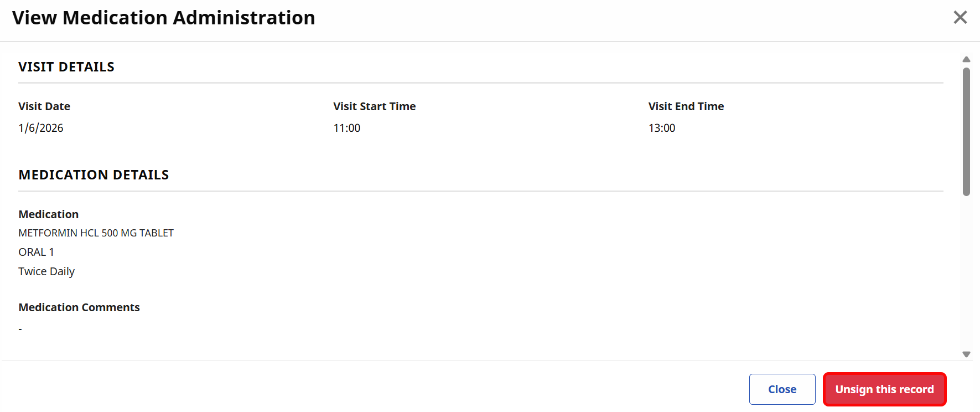
Task: Click the Medication Comments label
Action: [79, 307]
